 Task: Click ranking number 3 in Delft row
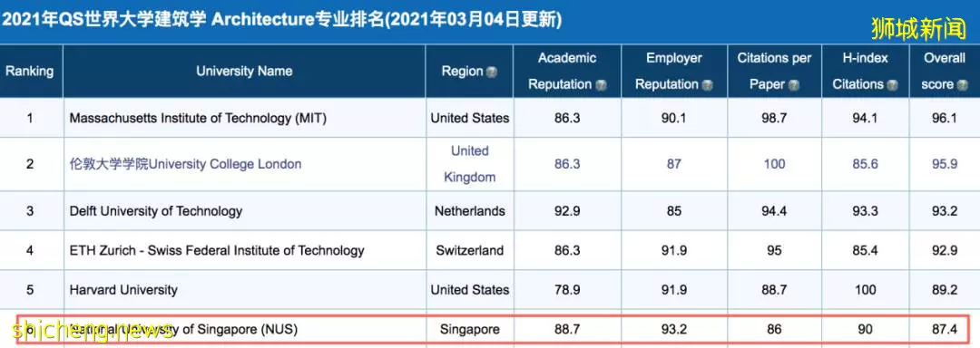[29, 211]
